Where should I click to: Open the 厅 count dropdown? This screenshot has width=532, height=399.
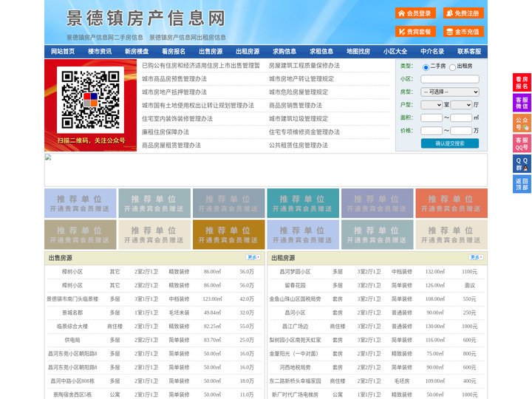[461, 105]
